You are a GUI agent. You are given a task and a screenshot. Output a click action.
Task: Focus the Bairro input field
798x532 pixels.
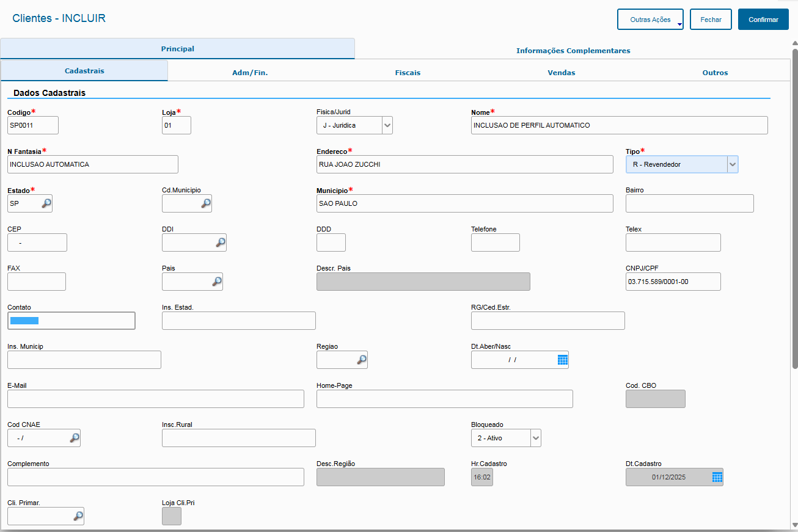690,203
